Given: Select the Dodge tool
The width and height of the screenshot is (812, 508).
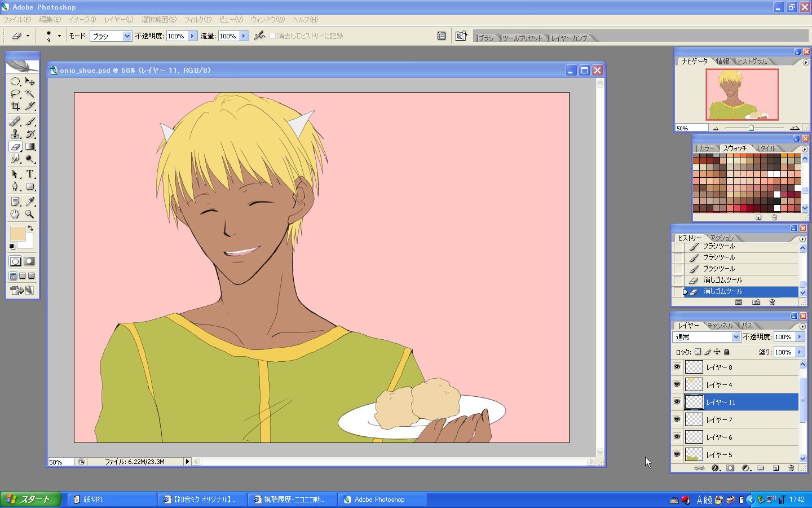Looking at the screenshot, I should 30,159.
